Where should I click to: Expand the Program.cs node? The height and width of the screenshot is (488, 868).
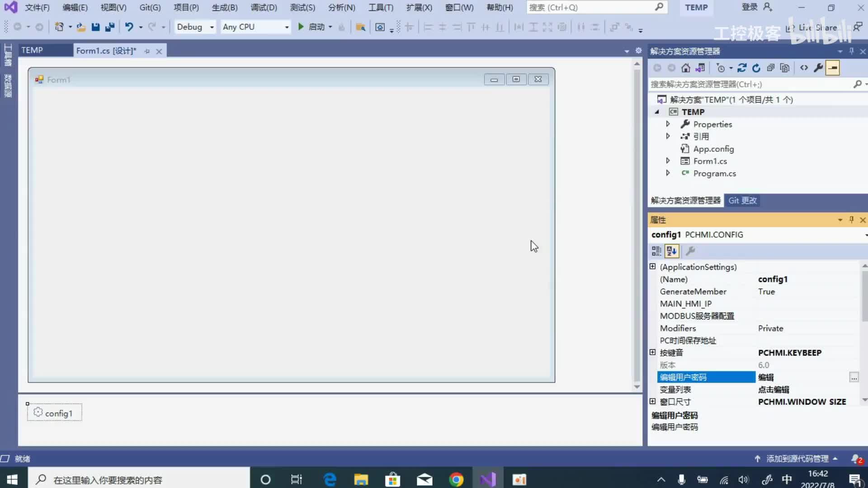pos(668,173)
